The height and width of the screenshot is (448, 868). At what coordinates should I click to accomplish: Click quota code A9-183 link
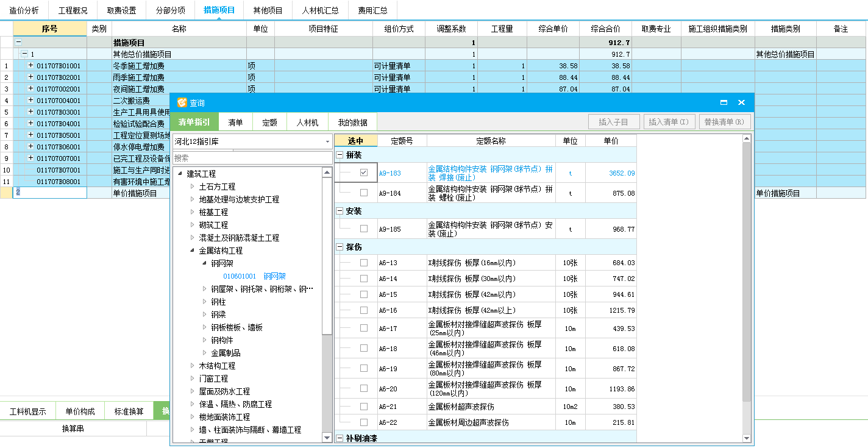pos(390,173)
